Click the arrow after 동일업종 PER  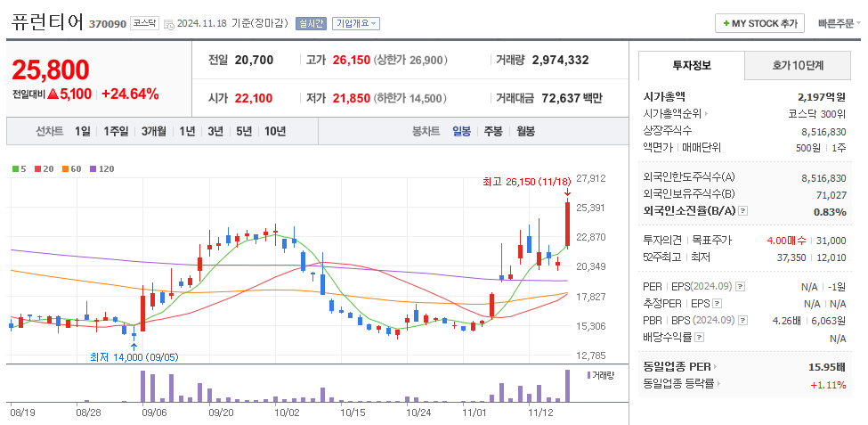click(715, 367)
